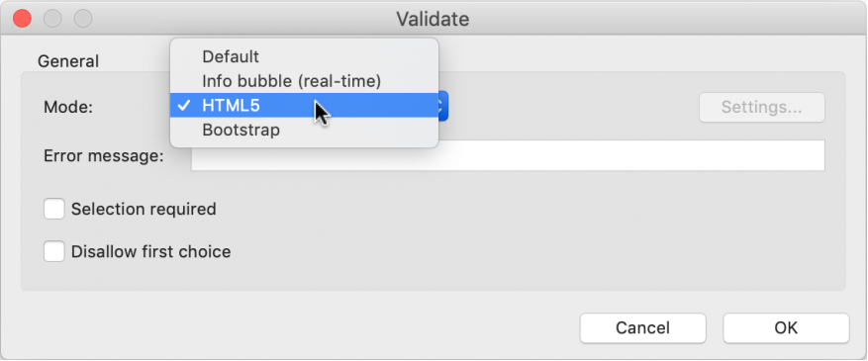
Task: Click the Disallow first choice label
Action: (151, 251)
